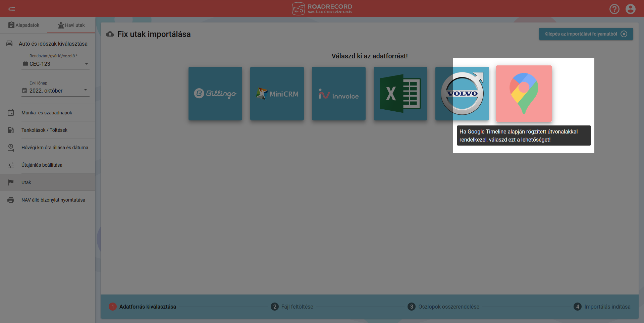Open NAV-álló bizonylat nyomtatása item

47,200
